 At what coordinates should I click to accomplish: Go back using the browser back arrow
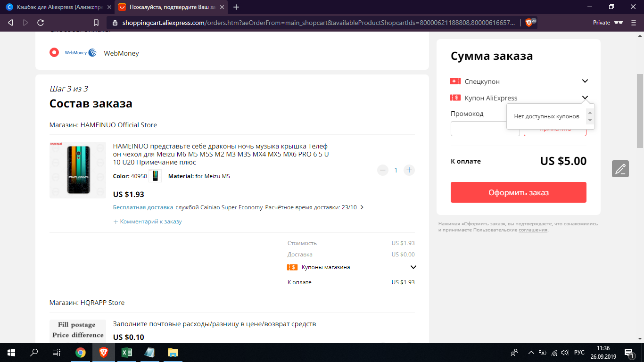click(11, 23)
